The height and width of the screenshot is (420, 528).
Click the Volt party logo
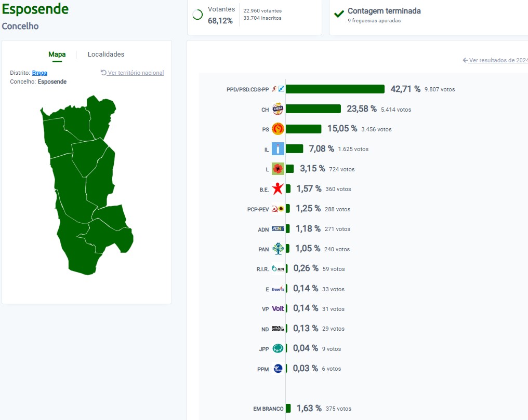tap(278, 308)
